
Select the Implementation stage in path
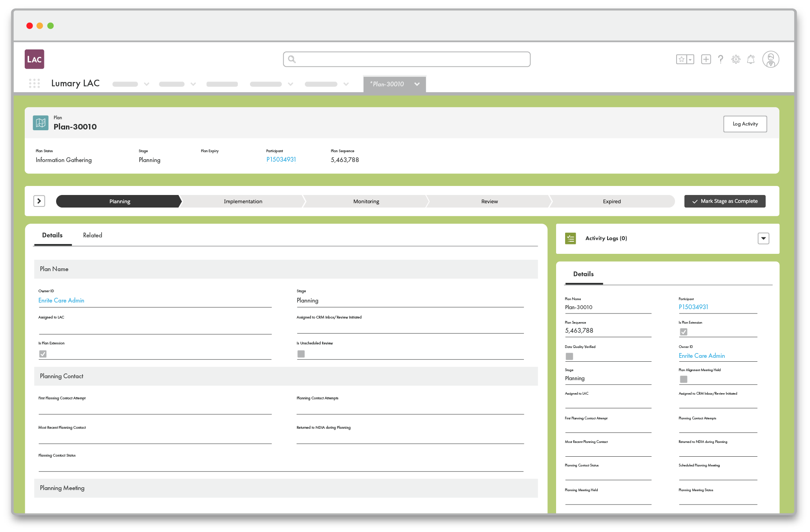tap(243, 201)
